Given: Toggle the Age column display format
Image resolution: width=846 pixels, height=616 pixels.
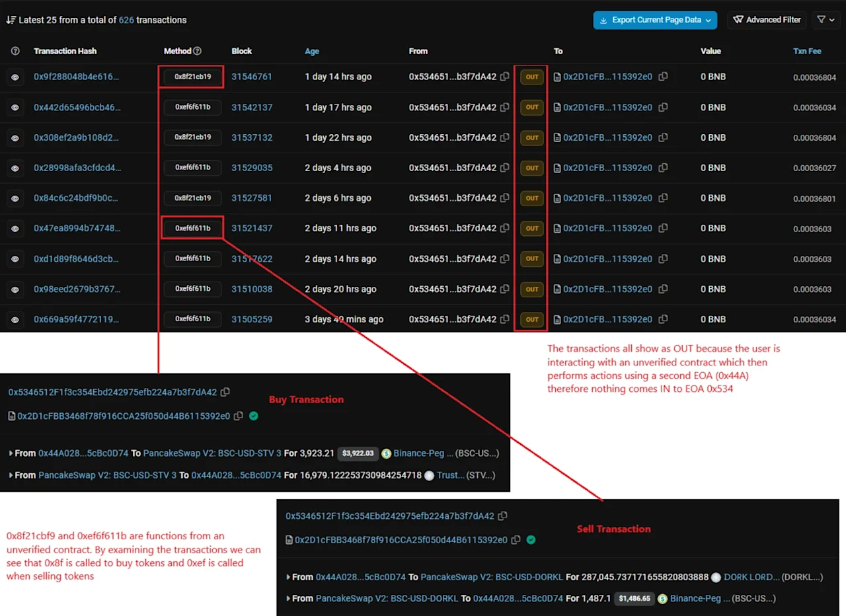Looking at the screenshot, I should 312,51.
